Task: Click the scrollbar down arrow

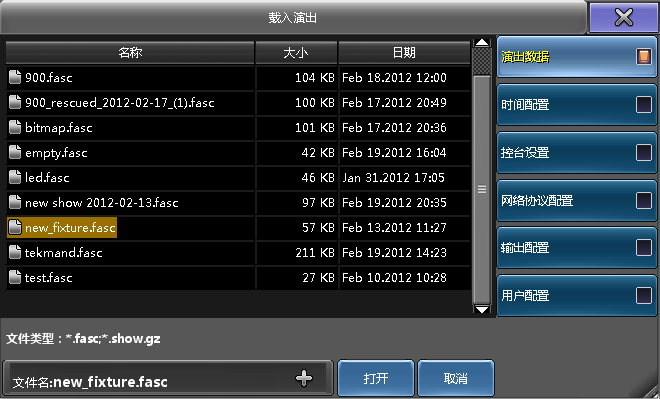Action: [482, 309]
